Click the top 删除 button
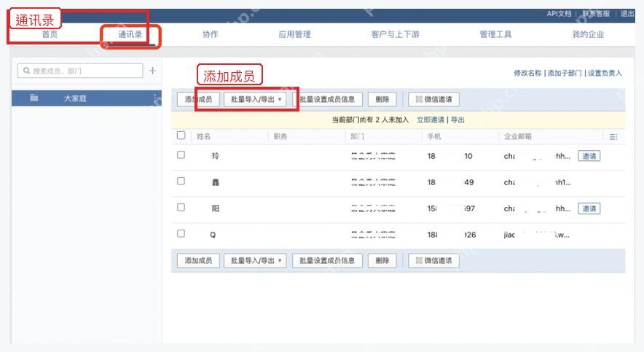Screen dimensions: 644x352 pyautogui.click(x=382, y=99)
